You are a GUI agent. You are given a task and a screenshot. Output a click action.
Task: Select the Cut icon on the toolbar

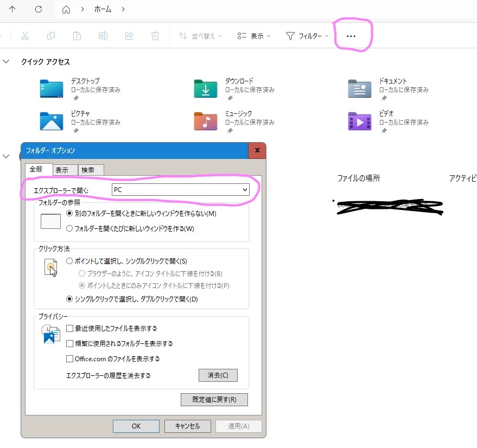pyautogui.click(x=25, y=35)
